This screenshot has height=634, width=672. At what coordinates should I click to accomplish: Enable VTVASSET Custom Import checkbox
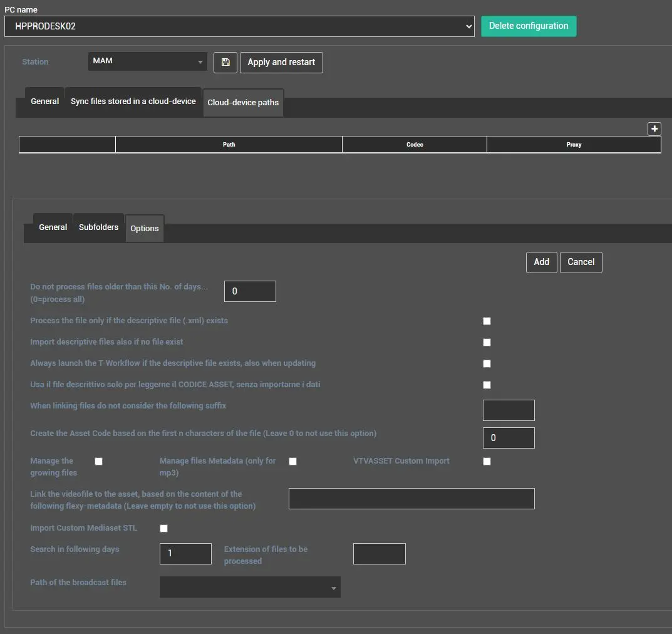coord(487,462)
